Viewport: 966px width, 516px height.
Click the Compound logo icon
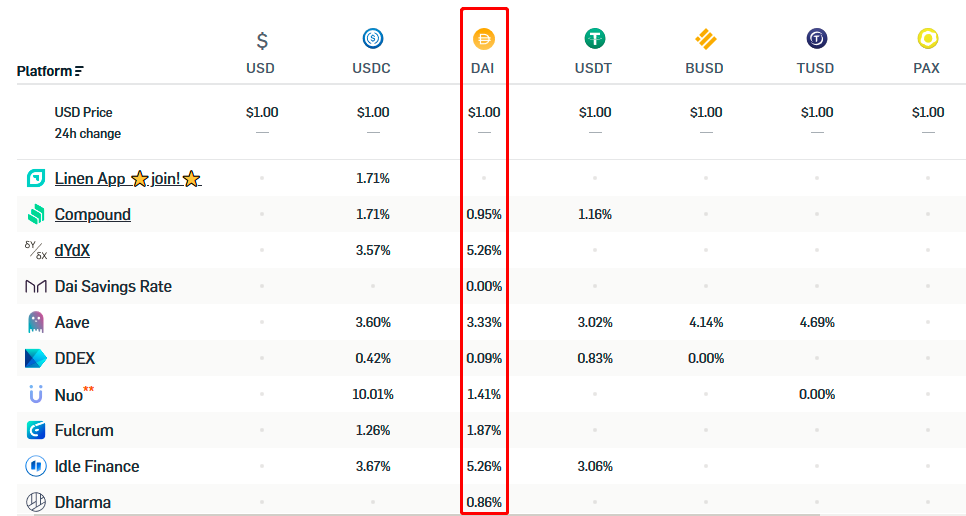click(x=36, y=214)
